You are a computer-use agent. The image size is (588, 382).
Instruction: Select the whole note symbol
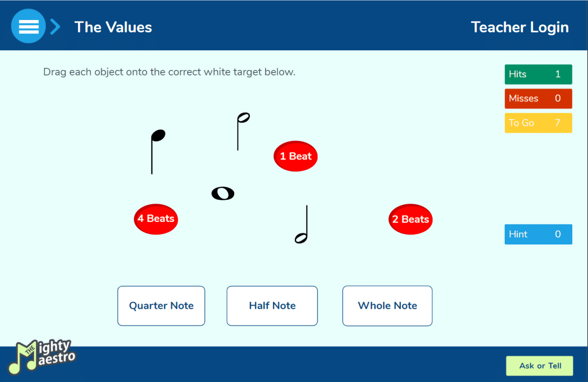point(223,193)
